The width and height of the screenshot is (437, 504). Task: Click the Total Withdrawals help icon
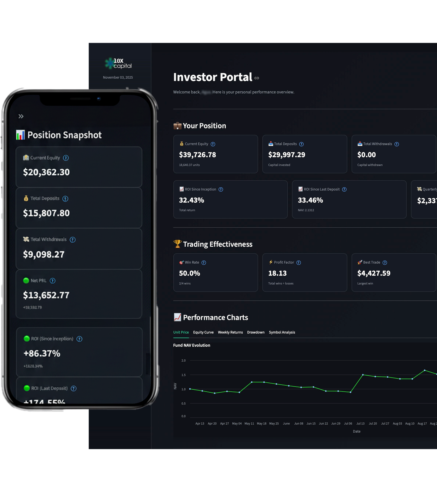pos(397,144)
